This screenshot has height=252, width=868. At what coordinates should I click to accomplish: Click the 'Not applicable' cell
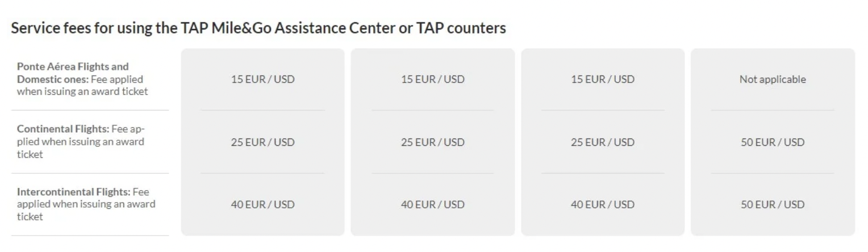772,79
